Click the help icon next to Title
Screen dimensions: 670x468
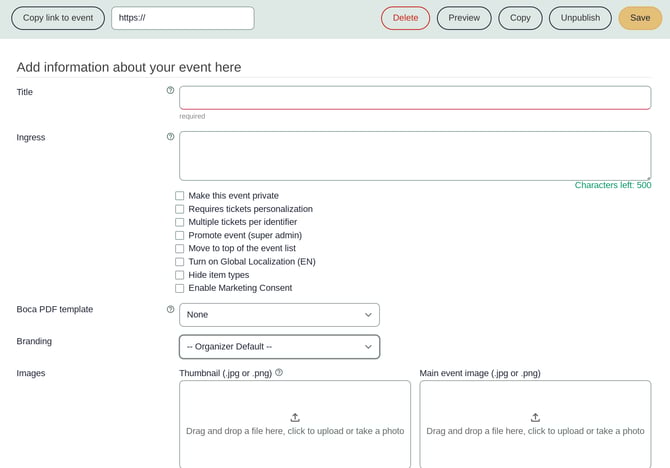tap(170, 91)
